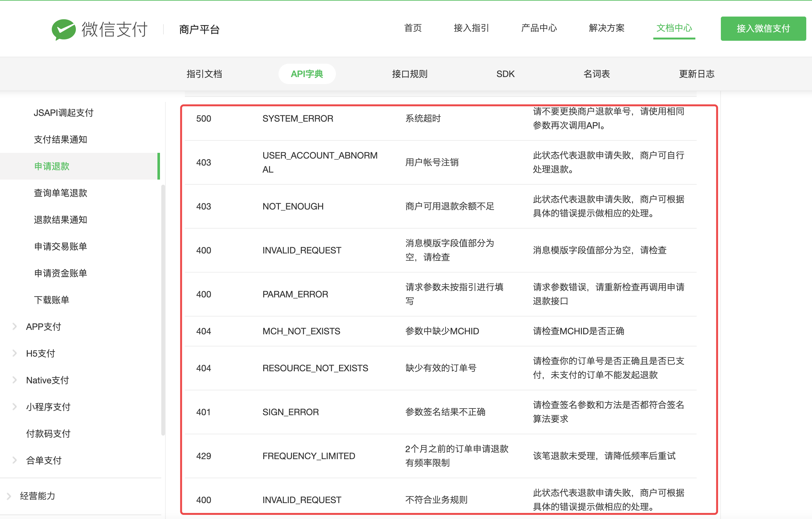Open the 更新日志 tab
The height and width of the screenshot is (519, 812).
[x=696, y=74]
